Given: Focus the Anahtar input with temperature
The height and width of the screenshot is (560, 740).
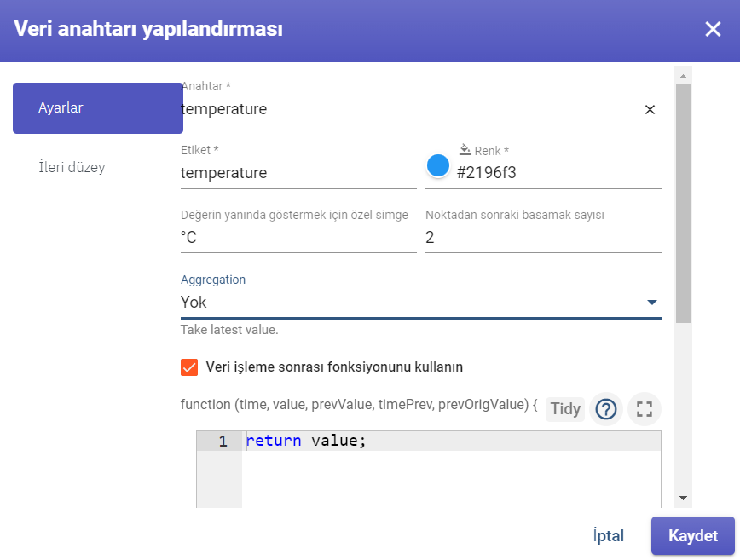Looking at the screenshot, I should [x=411, y=109].
